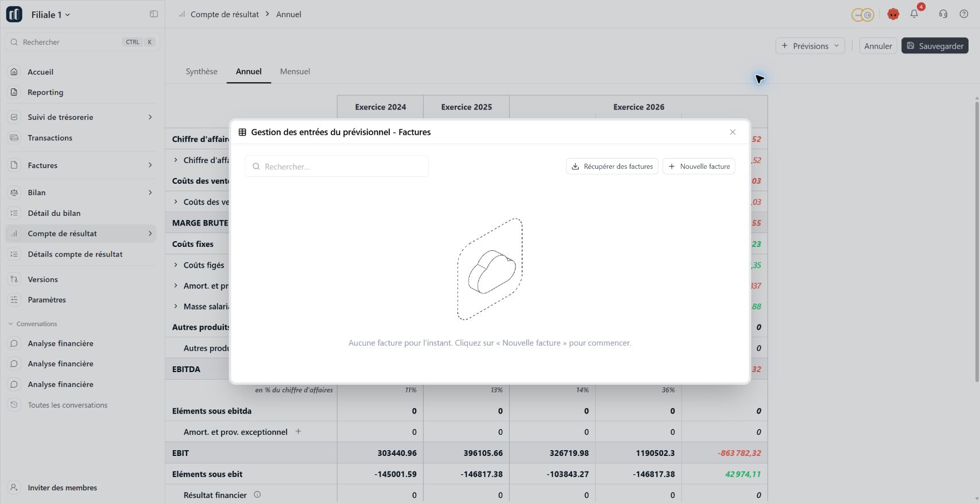Image resolution: width=980 pixels, height=503 pixels.
Task: Click the info icon beside Résultat financier
Action: pyautogui.click(x=257, y=494)
